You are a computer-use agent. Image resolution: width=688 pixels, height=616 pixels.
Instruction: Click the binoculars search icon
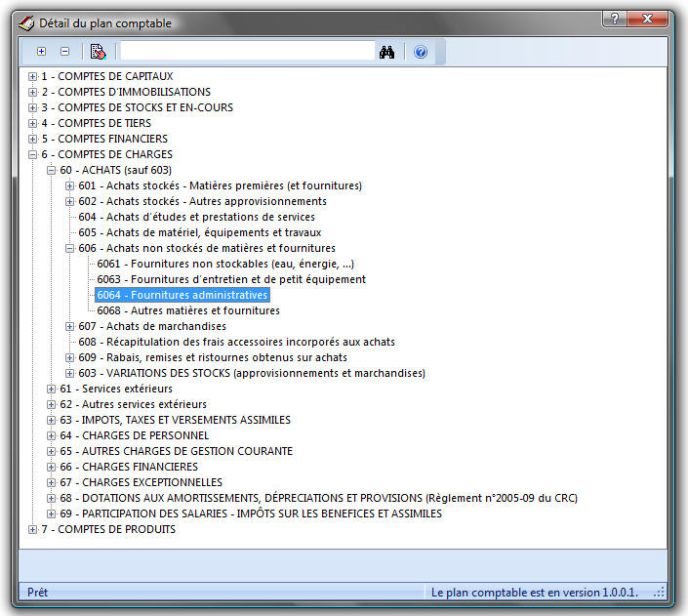(x=386, y=52)
